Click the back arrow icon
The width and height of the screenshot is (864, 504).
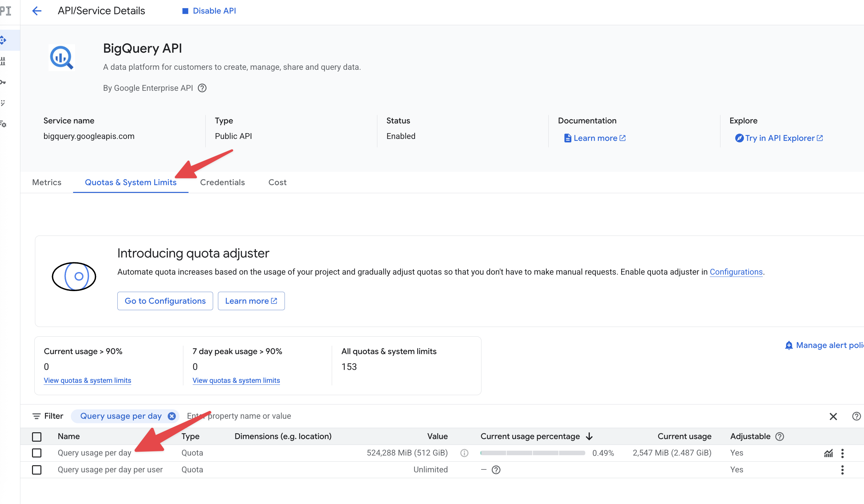(37, 11)
